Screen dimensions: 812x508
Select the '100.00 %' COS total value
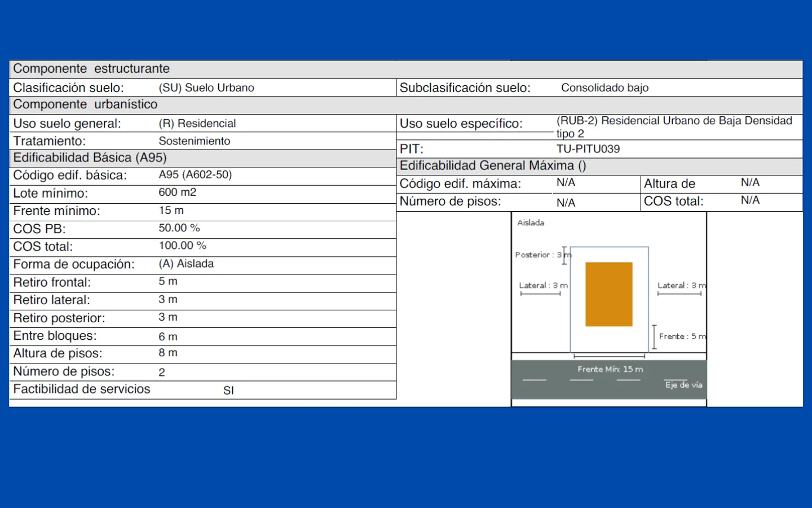[183, 246]
